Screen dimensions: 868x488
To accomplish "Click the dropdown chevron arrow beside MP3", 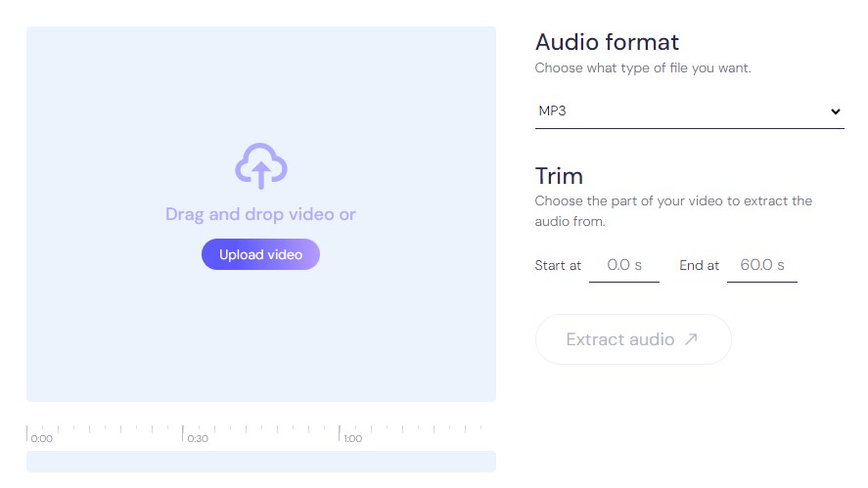I will pyautogui.click(x=836, y=111).
